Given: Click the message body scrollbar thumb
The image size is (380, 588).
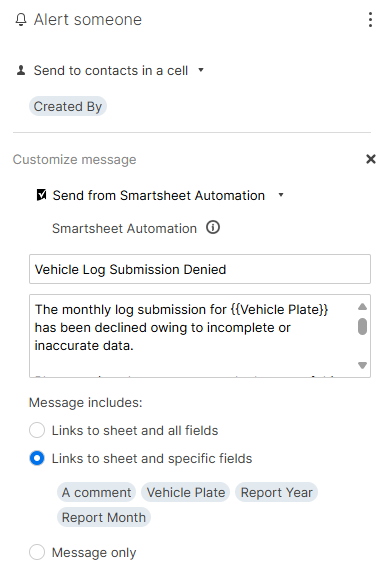Looking at the screenshot, I should 362,326.
